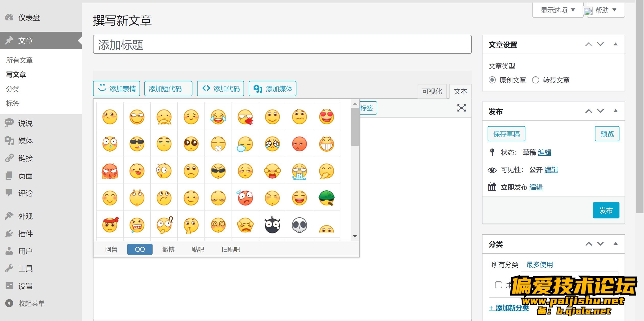Click the 添加新分类 link

(x=509, y=308)
